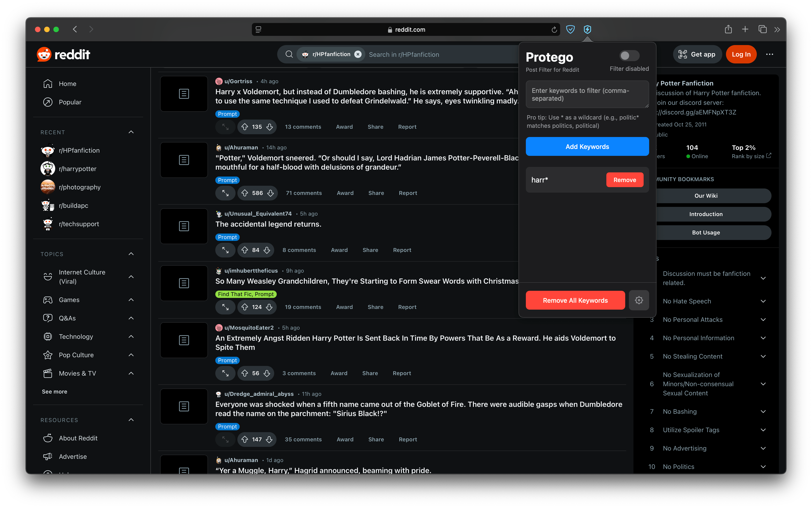Screen dimensions: 812x508
Task: Click the Remove button for harr* keyword
Action: click(625, 180)
